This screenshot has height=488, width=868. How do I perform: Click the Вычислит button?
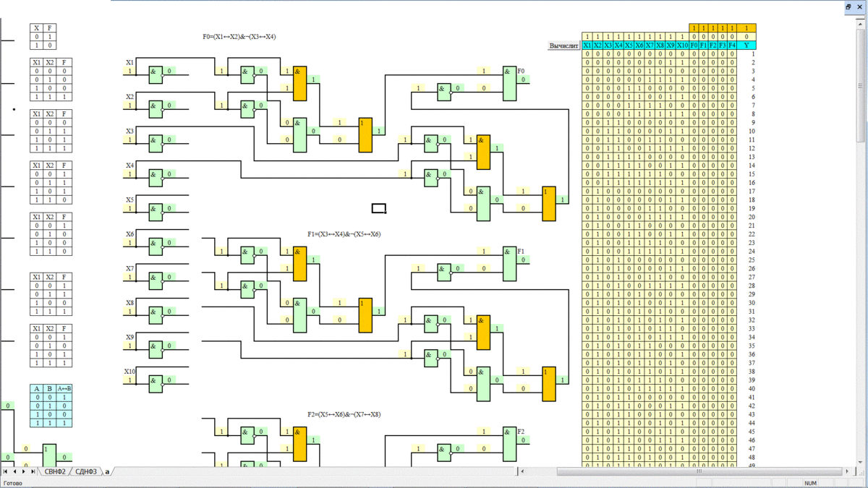(564, 46)
